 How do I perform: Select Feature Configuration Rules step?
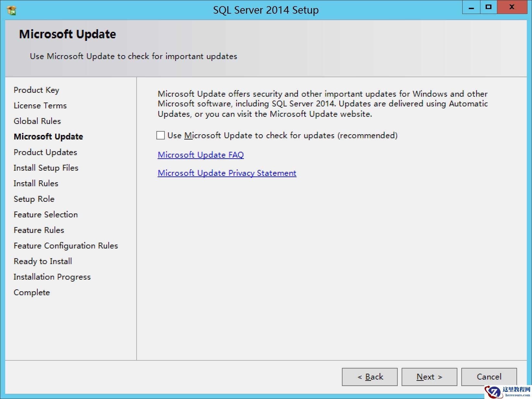(66, 246)
